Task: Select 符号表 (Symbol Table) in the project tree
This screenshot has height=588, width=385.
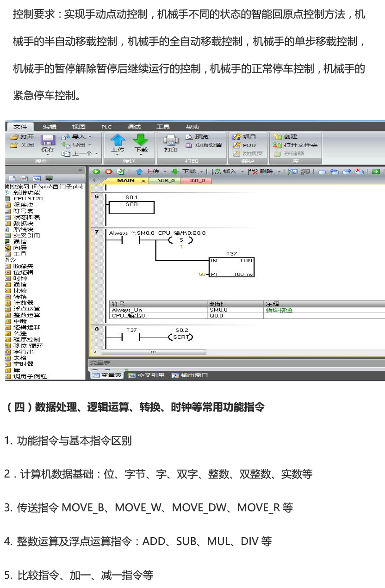Action: (x=23, y=211)
